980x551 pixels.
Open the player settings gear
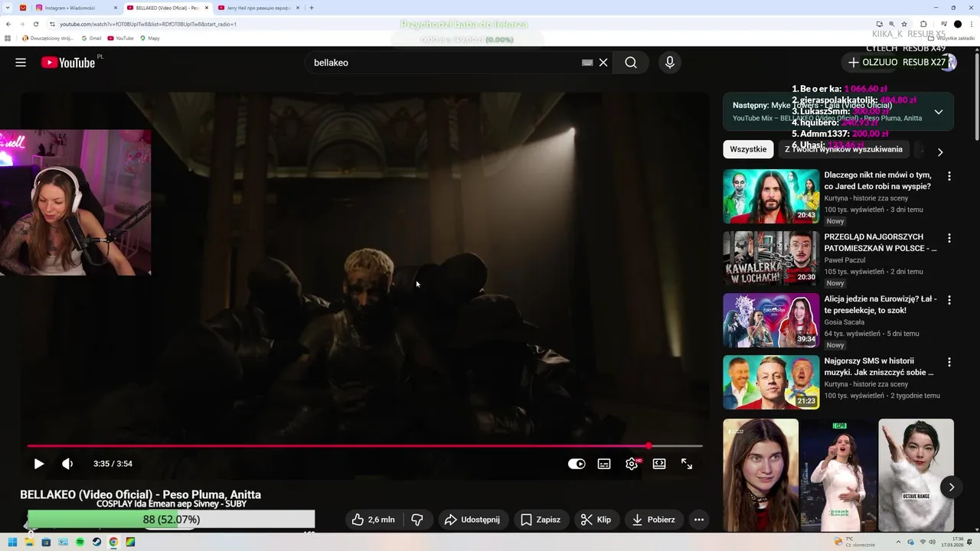632,464
